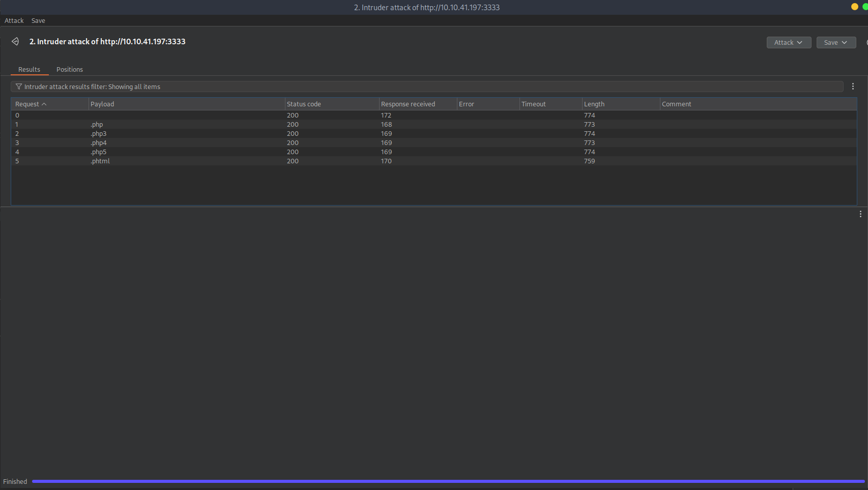Select the row with payload .php
Viewport: 868px width, 490px height.
coord(433,124)
